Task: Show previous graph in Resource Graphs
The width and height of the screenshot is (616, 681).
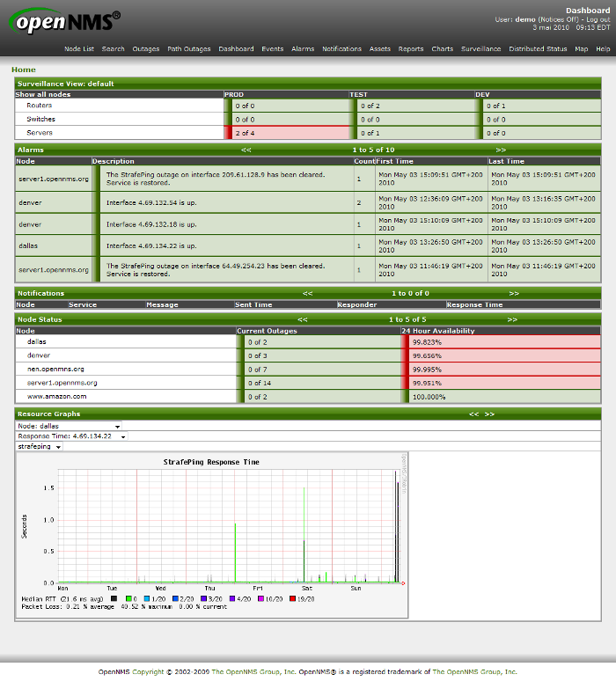Action: pos(473,414)
